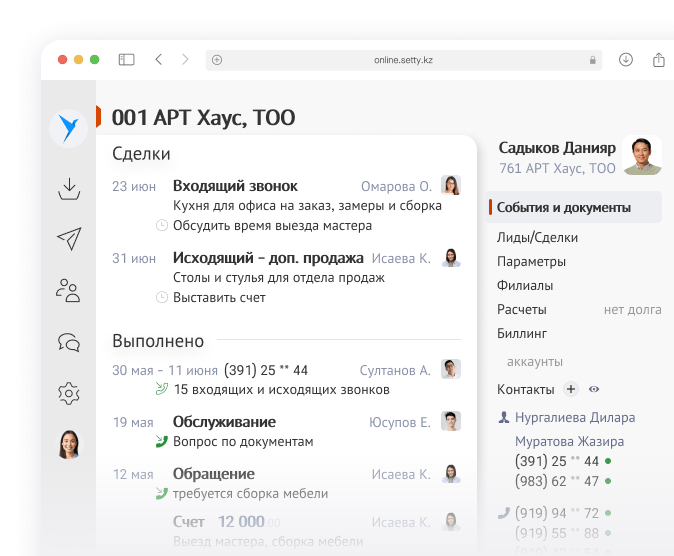Open the inbox download tray icon
Viewport: 674px width, 556px height.
click(x=69, y=188)
